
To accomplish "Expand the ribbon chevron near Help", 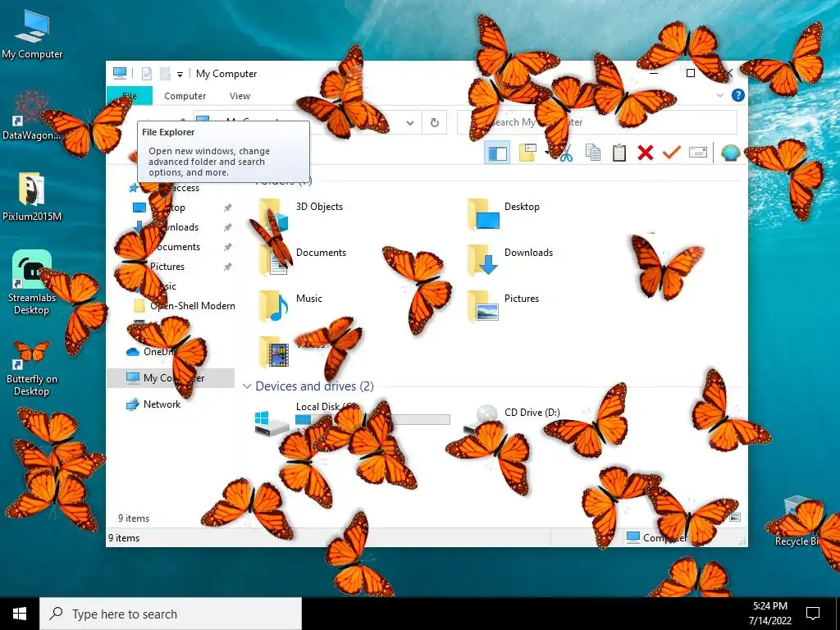I will click(719, 95).
